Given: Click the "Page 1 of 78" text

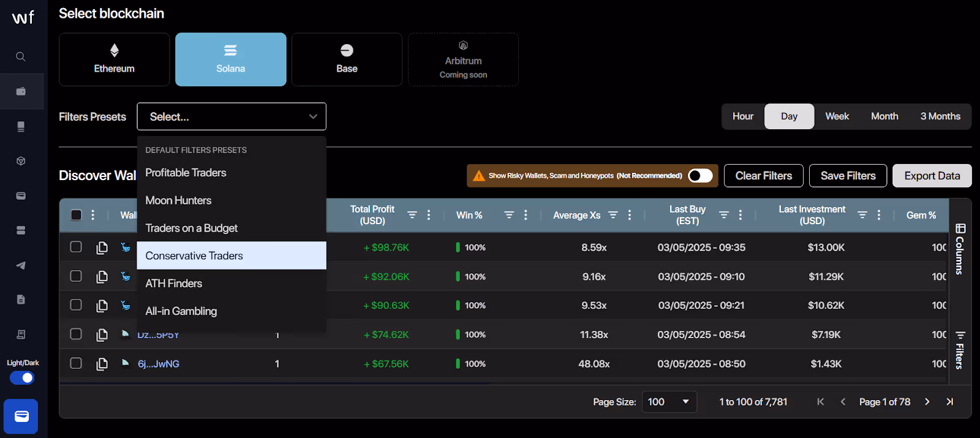Looking at the screenshot, I should click(x=884, y=402).
